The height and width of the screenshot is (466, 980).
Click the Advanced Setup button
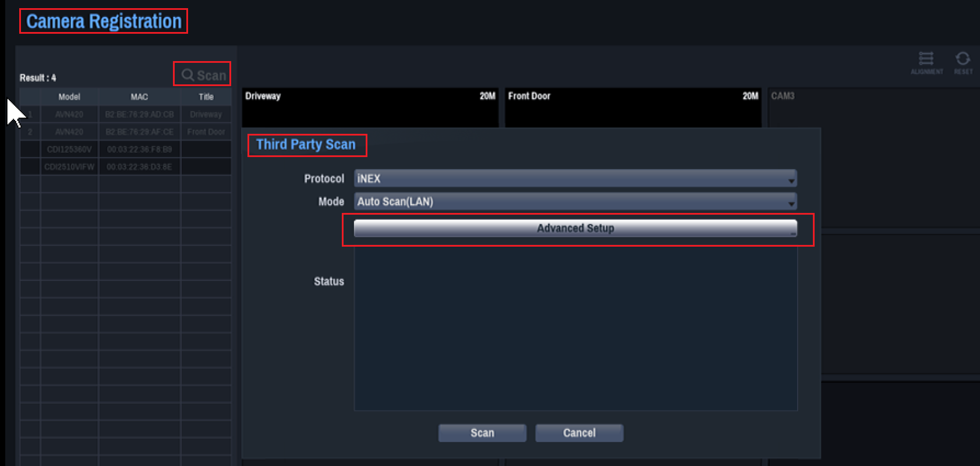pyautogui.click(x=575, y=228)
